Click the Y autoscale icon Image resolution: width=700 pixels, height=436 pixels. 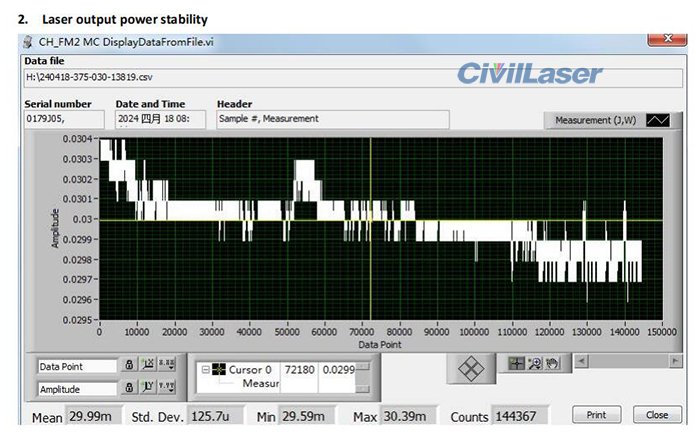(147, 389)
